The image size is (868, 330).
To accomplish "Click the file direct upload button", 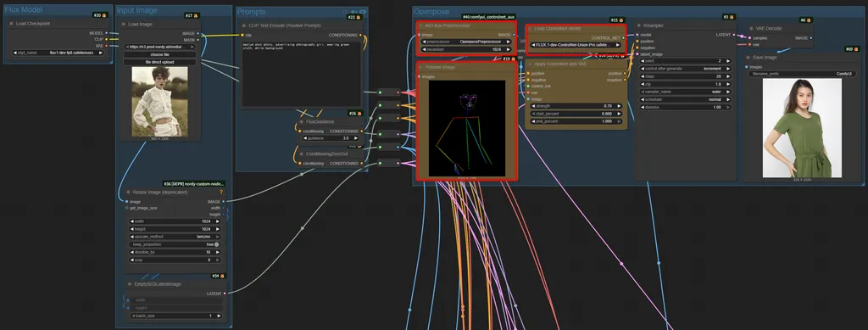I will coord(159,63).
